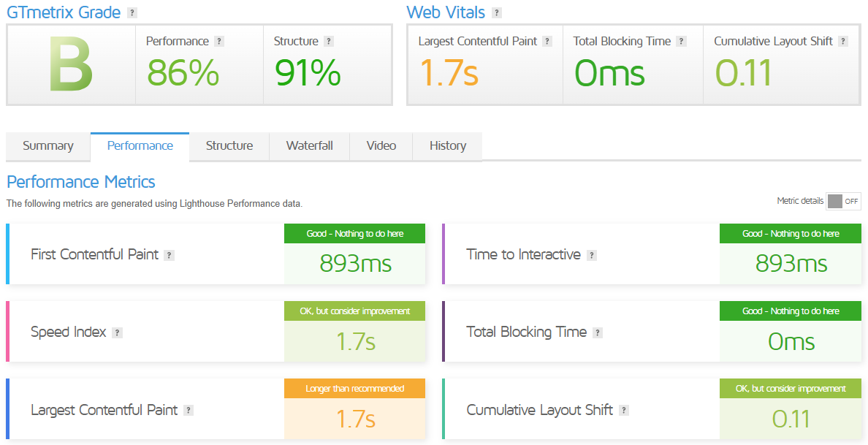Click the 0.11 Web Vitals layout shift value

(x=744, y=72)
